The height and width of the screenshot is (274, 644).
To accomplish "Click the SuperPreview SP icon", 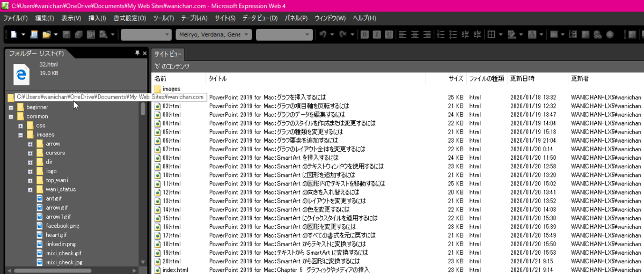I will click(91, 34).
